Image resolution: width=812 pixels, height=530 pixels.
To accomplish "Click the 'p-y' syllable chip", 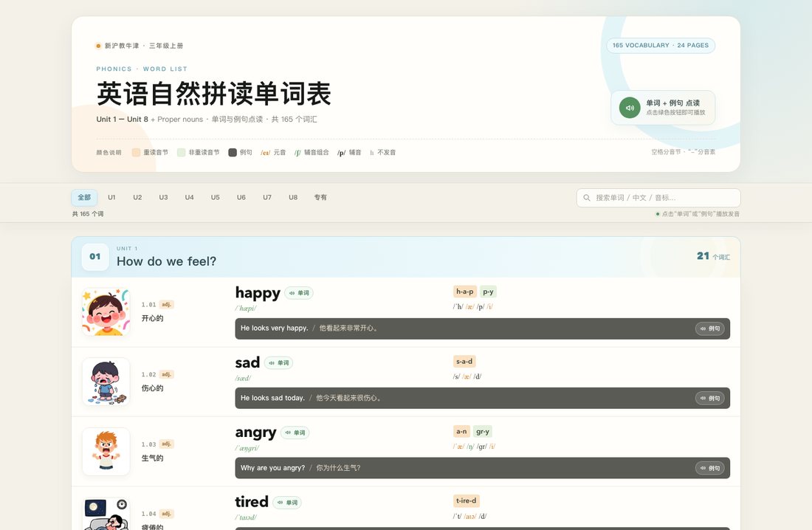I will point(489,292).
